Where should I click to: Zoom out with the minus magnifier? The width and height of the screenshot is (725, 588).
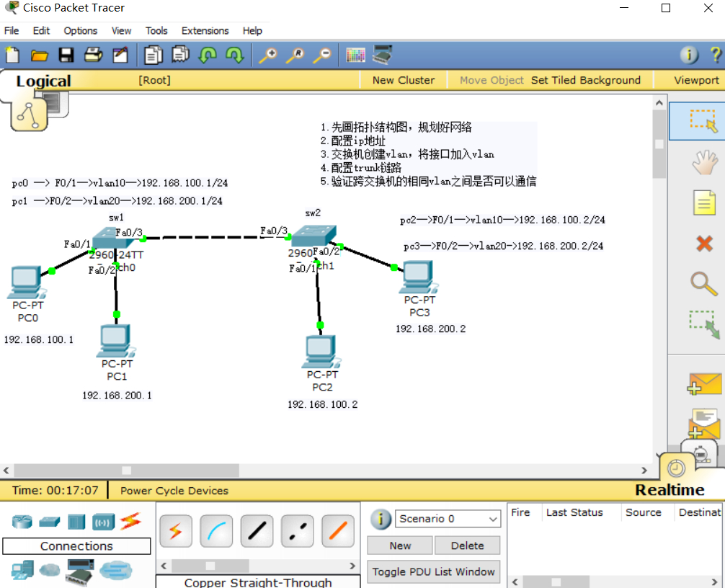click(322, 55)
